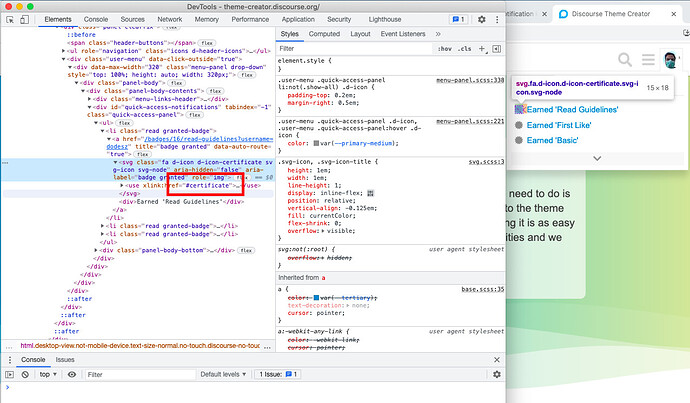Click the tertiary color swatch
The height and width of the screenshot is (403, 690).
316,298
